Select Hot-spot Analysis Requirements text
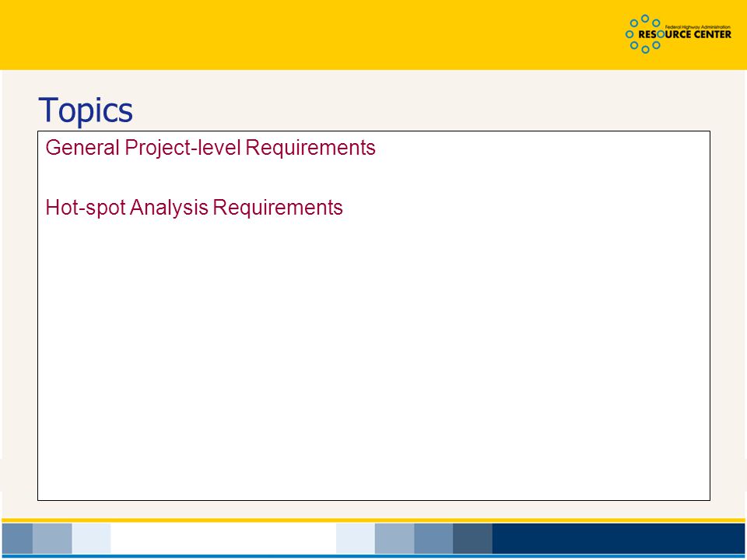This screenshot has width=747, height=560. pos(194,208)
